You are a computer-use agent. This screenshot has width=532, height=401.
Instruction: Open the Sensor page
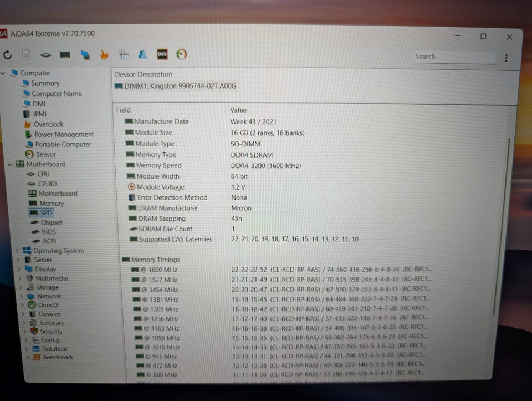(40, 154)
